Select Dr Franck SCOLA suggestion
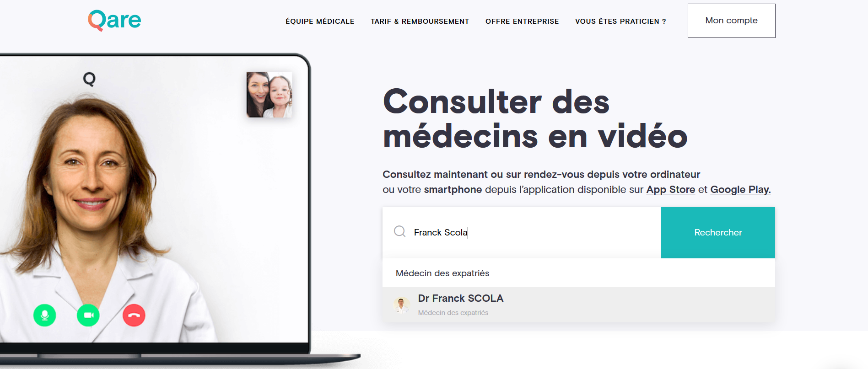Image resolution: width=868 pixels, height=369 pixels. [x=579, y=305]
